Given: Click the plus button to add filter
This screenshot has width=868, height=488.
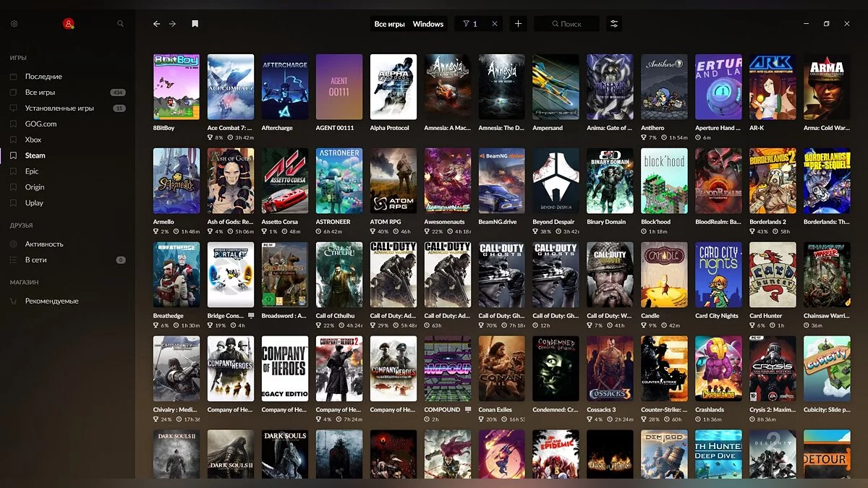Looking at the screenshot, I should point(518,24).
